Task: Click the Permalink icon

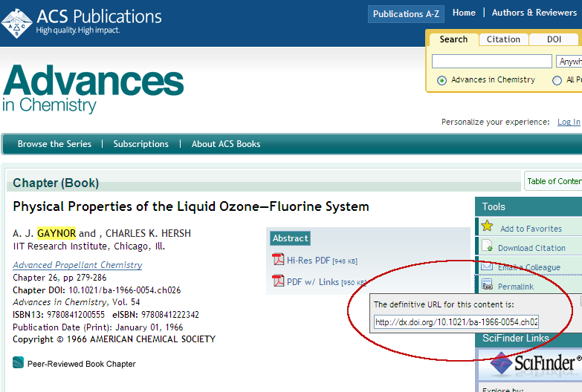Action: [x=487, y=284]
